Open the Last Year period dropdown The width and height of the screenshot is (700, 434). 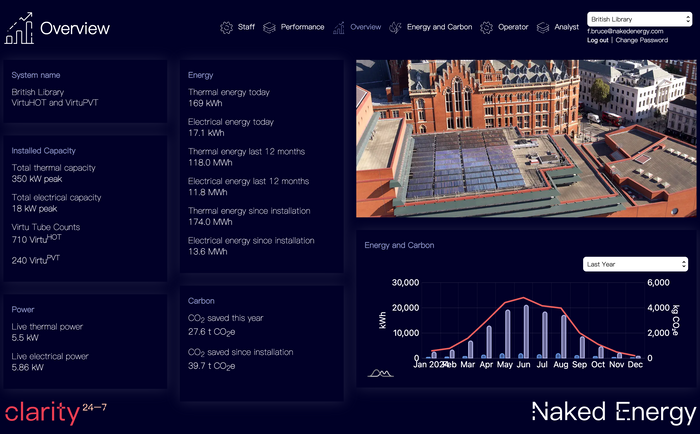pyautogui.click(x=635, y=264)
